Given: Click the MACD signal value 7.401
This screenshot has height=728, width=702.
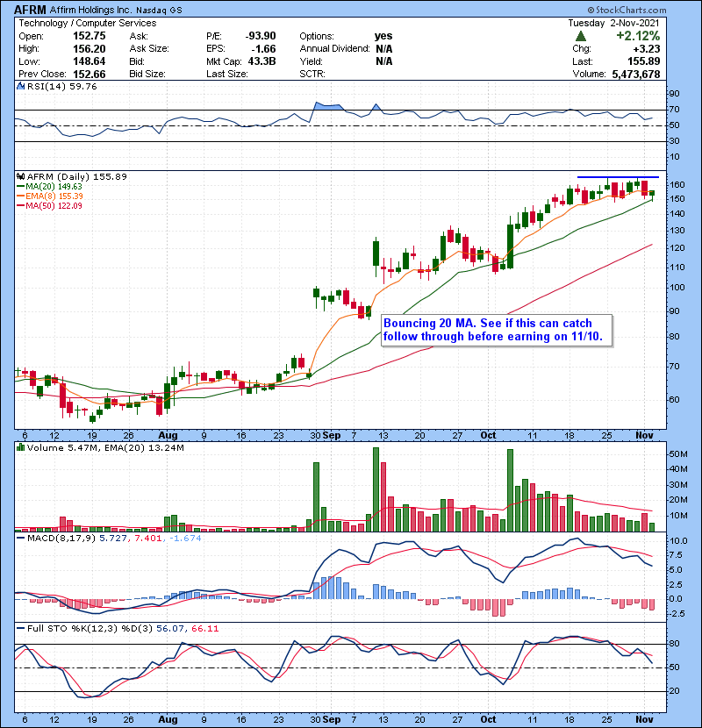Looking at the screenshot, I should point(148,539).
